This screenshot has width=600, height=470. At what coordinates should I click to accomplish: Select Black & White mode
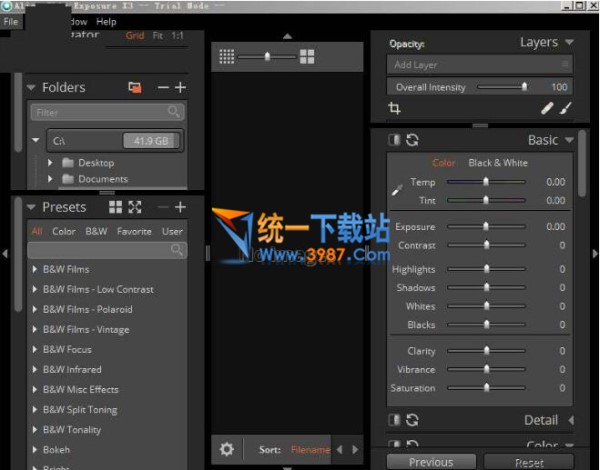pyautogui.click(x=498, y=163)
